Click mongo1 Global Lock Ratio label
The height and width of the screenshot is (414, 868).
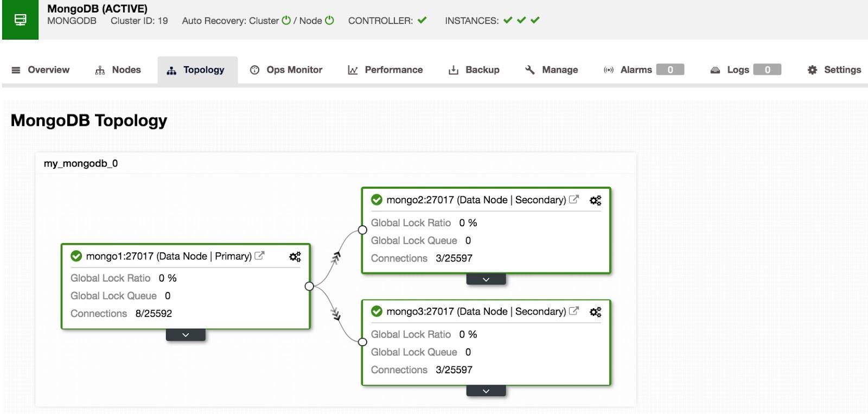click(110, 278)
